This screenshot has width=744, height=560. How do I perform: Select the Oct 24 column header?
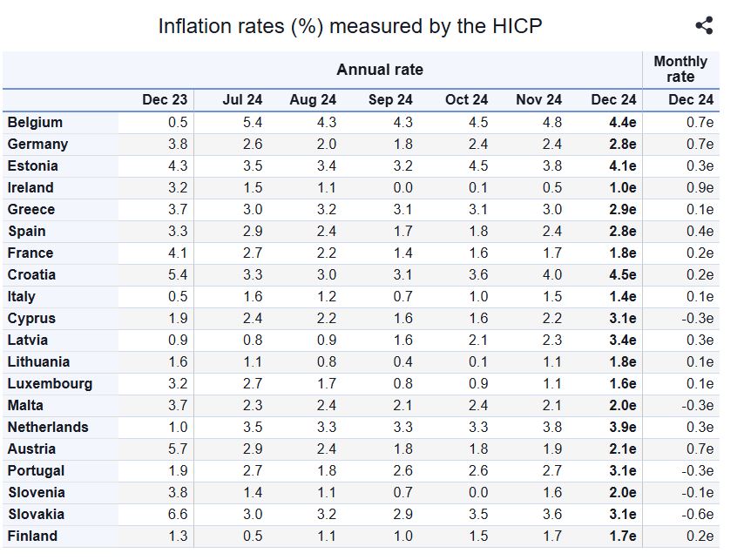[x=466, y=99]
